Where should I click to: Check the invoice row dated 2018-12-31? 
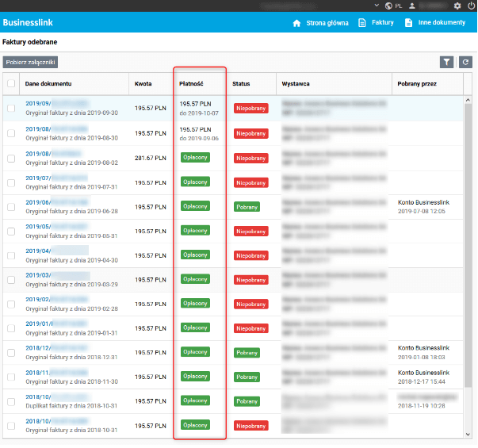click(11, 353)
